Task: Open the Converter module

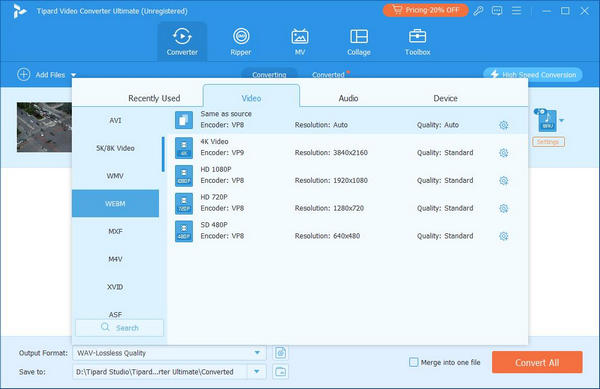Action: (182, 41)
